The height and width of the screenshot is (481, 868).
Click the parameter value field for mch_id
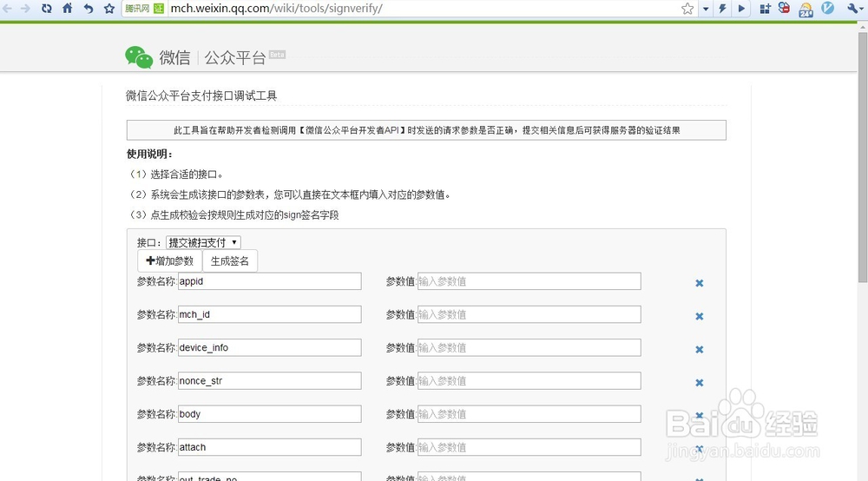pyautogui.click(x=529, y=314)
